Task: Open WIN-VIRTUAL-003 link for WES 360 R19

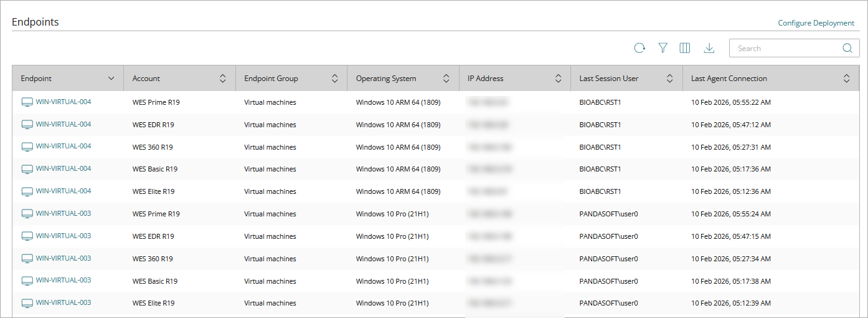Action: pos(64,258)
